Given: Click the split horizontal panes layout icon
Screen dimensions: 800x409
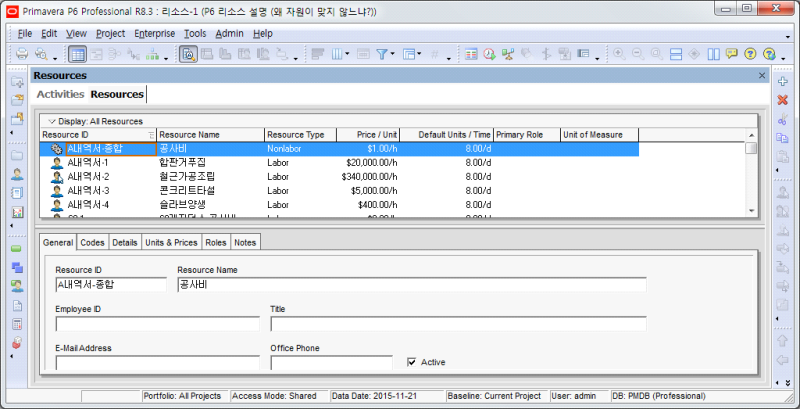Looking at the screenshot, I should 676,54.
